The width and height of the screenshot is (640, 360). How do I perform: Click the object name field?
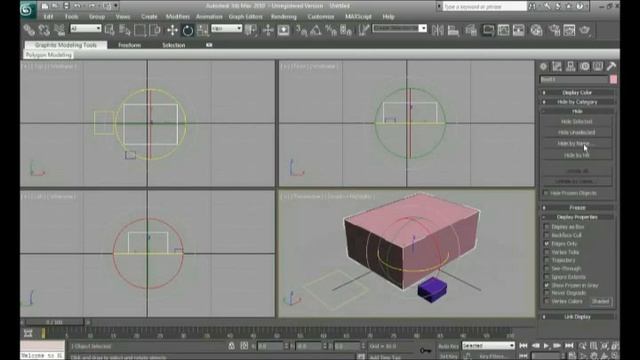[x=574, y=80]
